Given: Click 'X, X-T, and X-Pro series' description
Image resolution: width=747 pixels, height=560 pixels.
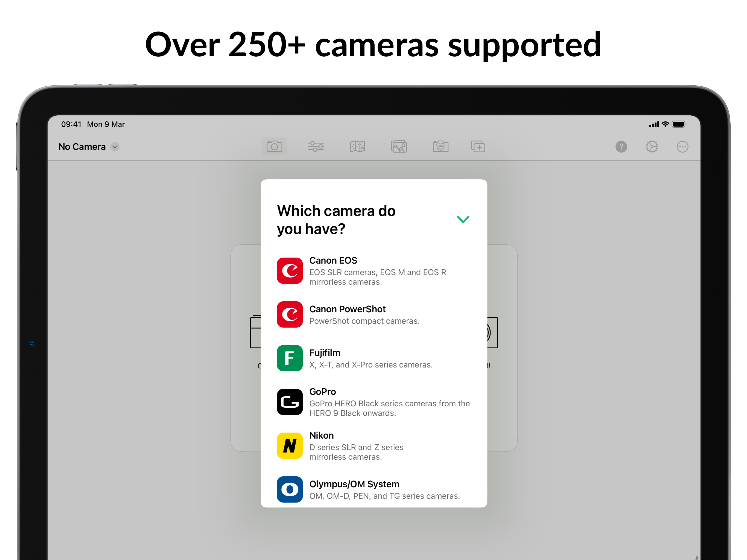Looking at the screenshot, I should click(371, 365).
